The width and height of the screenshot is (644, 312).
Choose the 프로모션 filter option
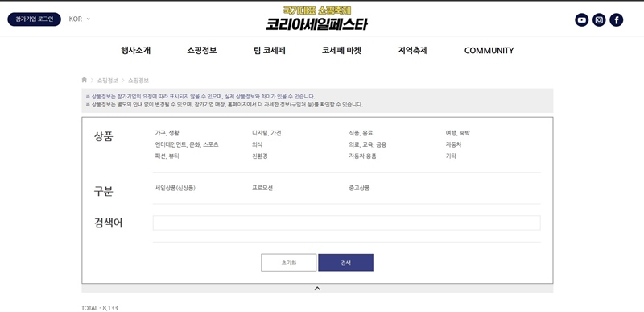(262, 189)
